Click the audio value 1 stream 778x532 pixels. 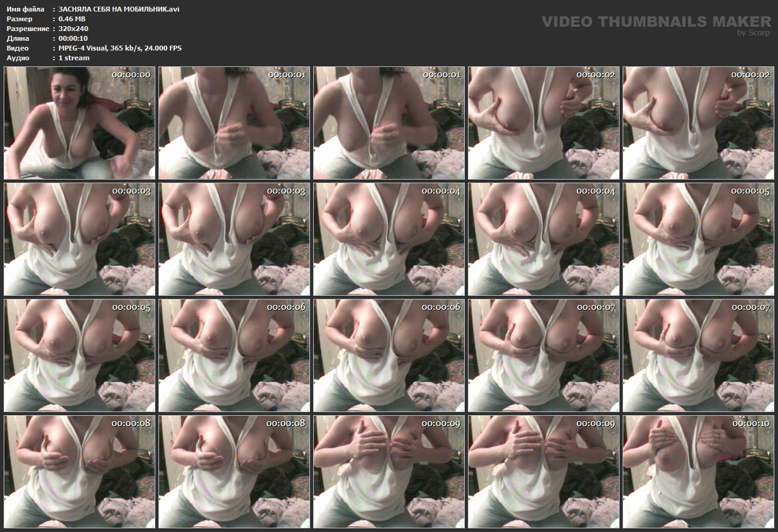coord(74,58)
